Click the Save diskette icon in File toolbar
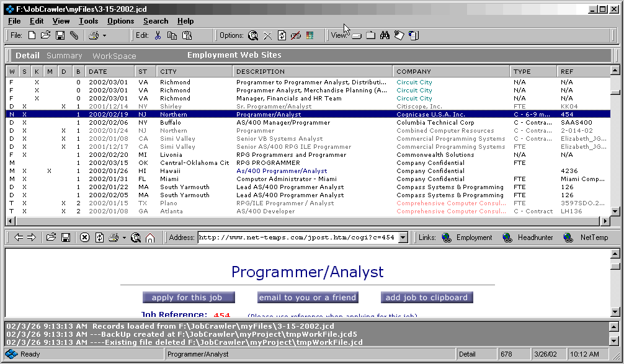 pos(60,35)
